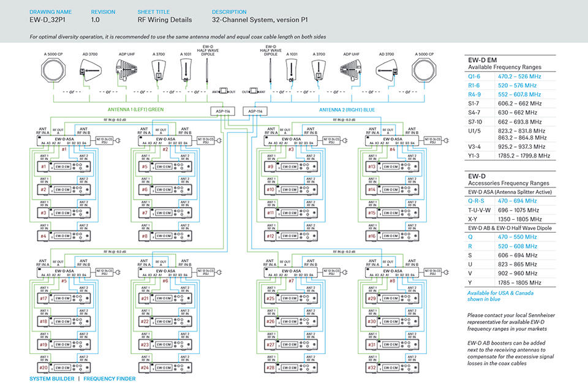Select the EW-D half wave dipole on the Antenna 2 side
The width and height of the screenshot is (588, 392).
pos(270,70)
